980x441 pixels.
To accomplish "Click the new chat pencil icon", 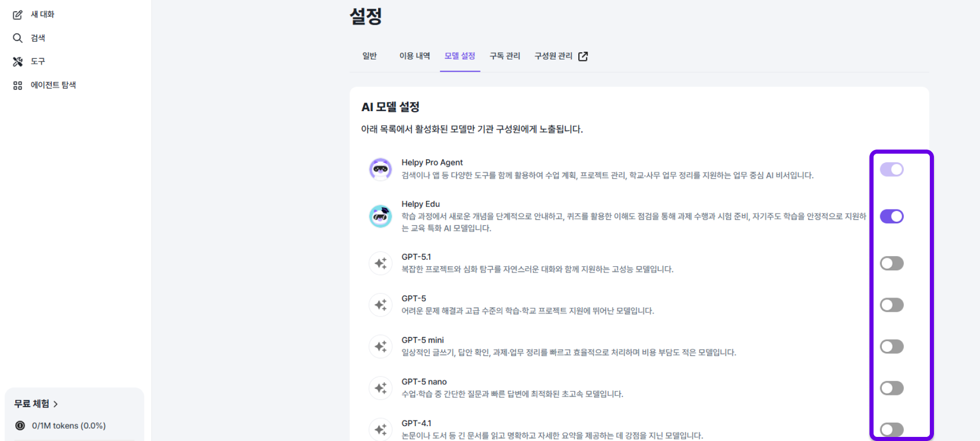I will tap(17, 15).
